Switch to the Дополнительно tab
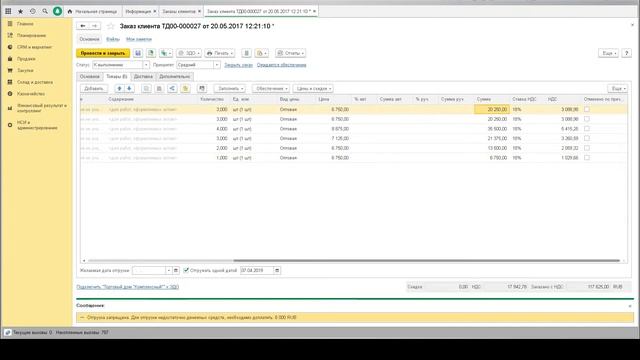Screen dimensions: 640x360 click(x=175, y=77)
